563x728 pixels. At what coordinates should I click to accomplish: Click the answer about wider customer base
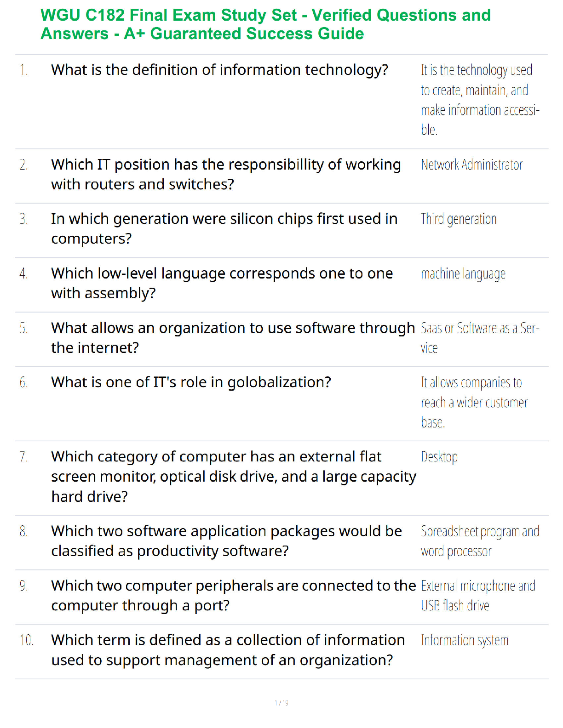[x=474, y=402]
